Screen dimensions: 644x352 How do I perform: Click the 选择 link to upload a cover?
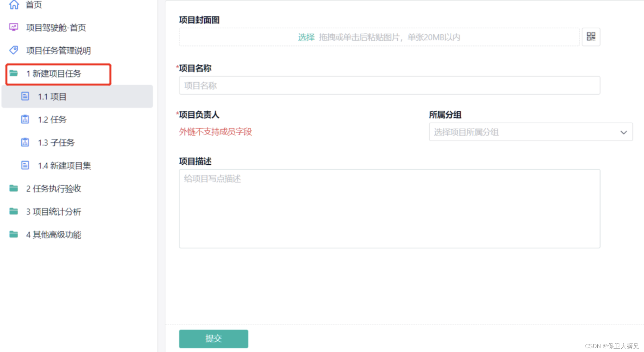(x=306, y=37)
